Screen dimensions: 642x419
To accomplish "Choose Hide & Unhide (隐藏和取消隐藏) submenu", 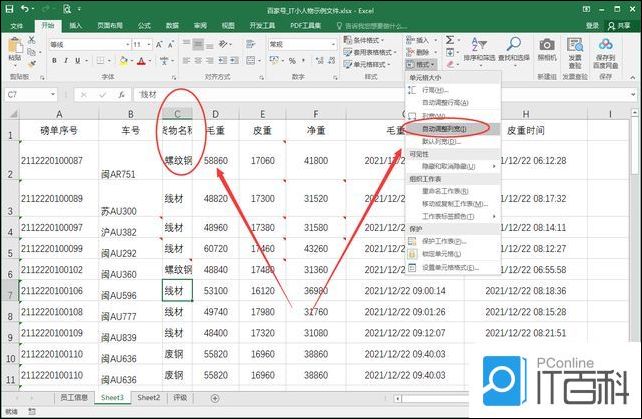I will tap(453, 166).
